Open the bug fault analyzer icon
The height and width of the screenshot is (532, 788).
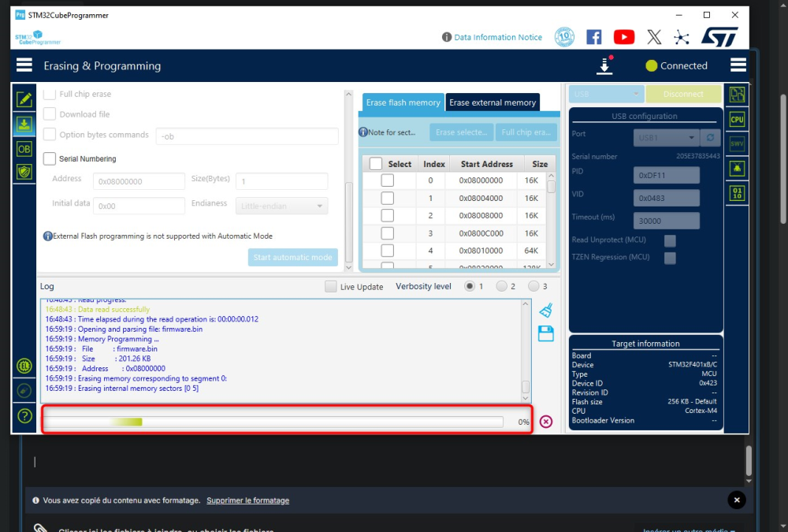click(x=737, y=168)
